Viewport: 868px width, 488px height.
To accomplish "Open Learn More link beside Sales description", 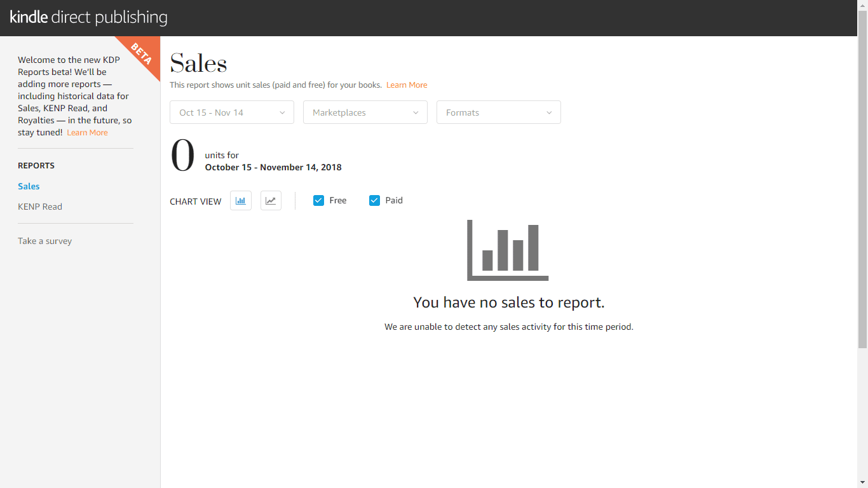I will (x=407, y=85).
